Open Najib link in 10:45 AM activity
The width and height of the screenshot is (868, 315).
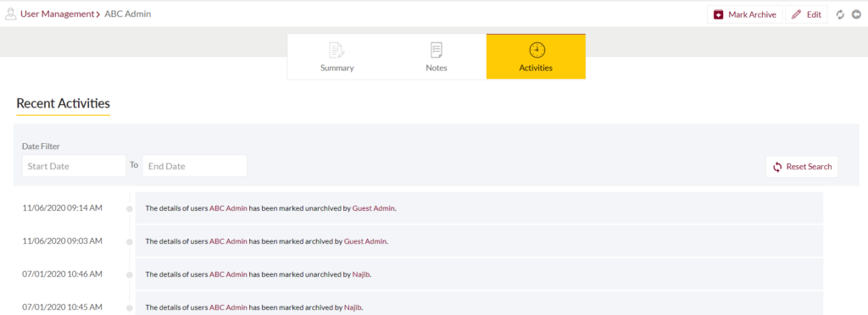[x=353, y=307]
